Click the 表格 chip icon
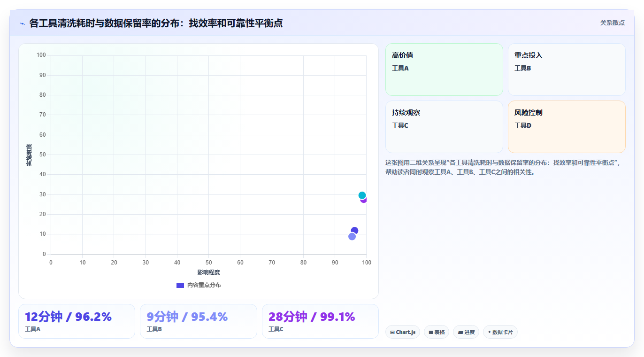This screenshot has width=644, height=357. pyautogui.click(x=431, y=332)
